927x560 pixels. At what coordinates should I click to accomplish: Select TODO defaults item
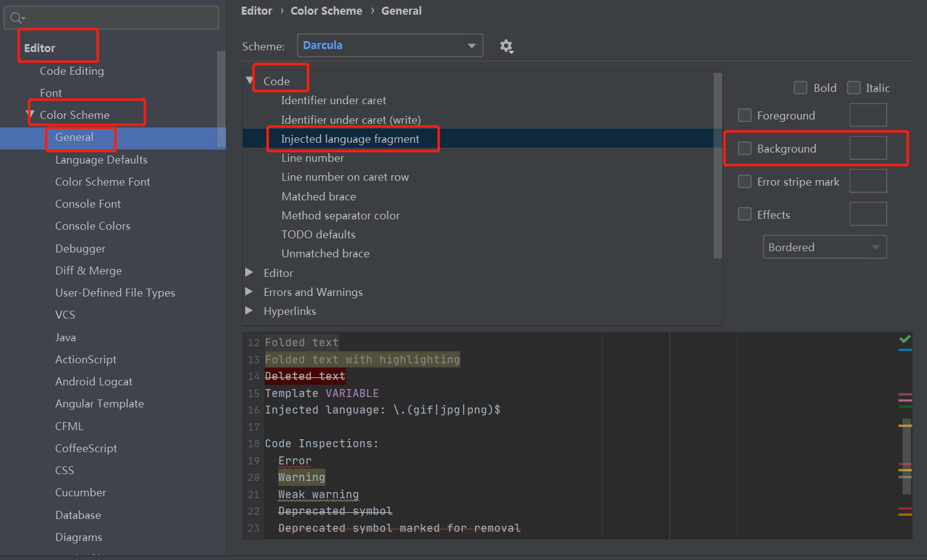[318, 234]
